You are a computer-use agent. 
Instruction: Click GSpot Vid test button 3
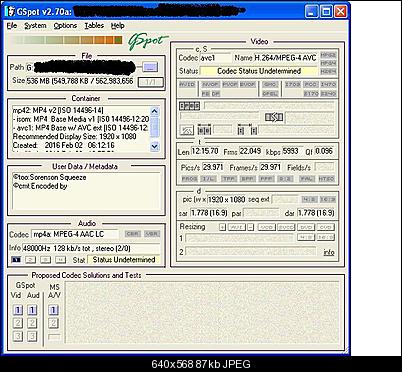click(18, 336)
